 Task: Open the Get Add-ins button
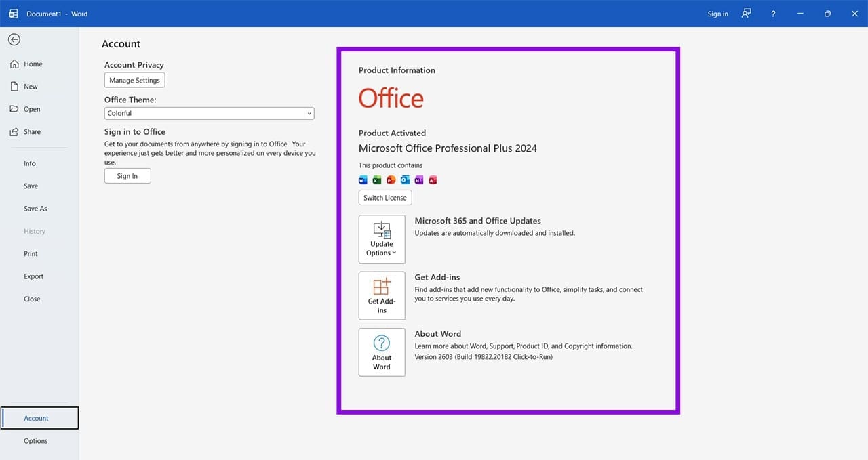(382, 296)
